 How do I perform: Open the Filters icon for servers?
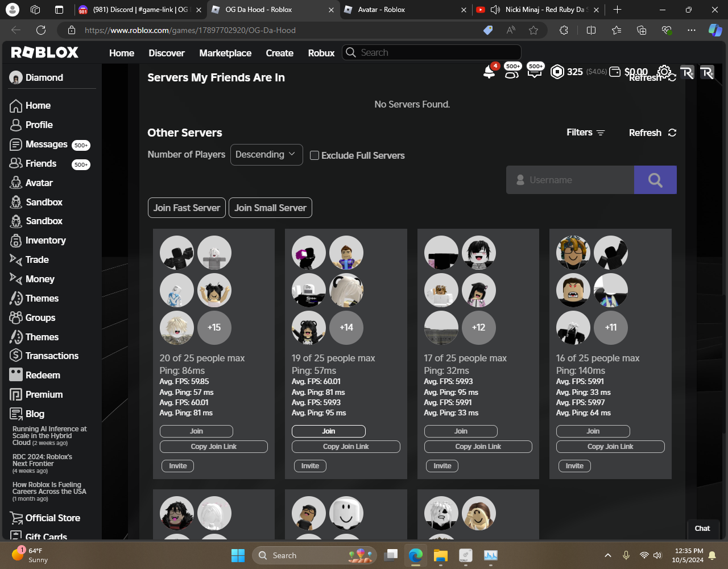click(x=601, y=133)
